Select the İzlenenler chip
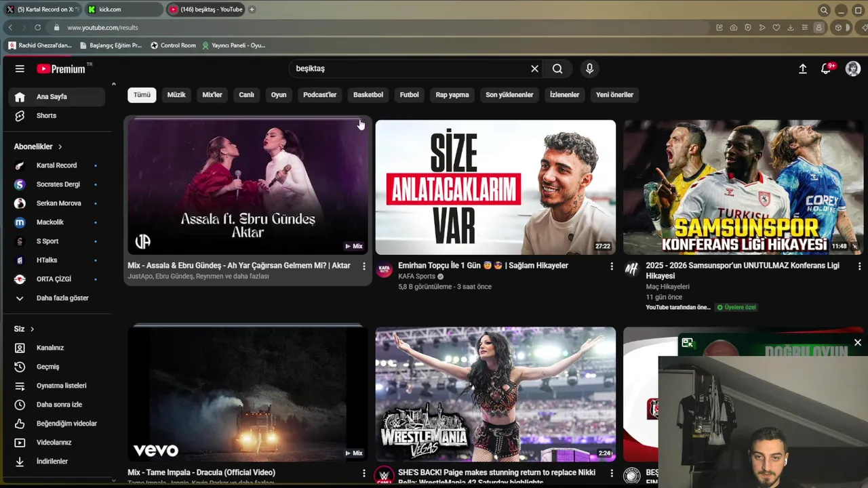Screen dimensions: 868x488 coord(564,95)
